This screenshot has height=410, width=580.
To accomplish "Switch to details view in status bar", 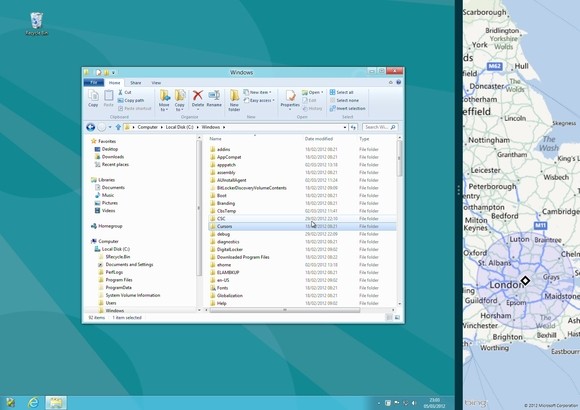I will point(389,317).
